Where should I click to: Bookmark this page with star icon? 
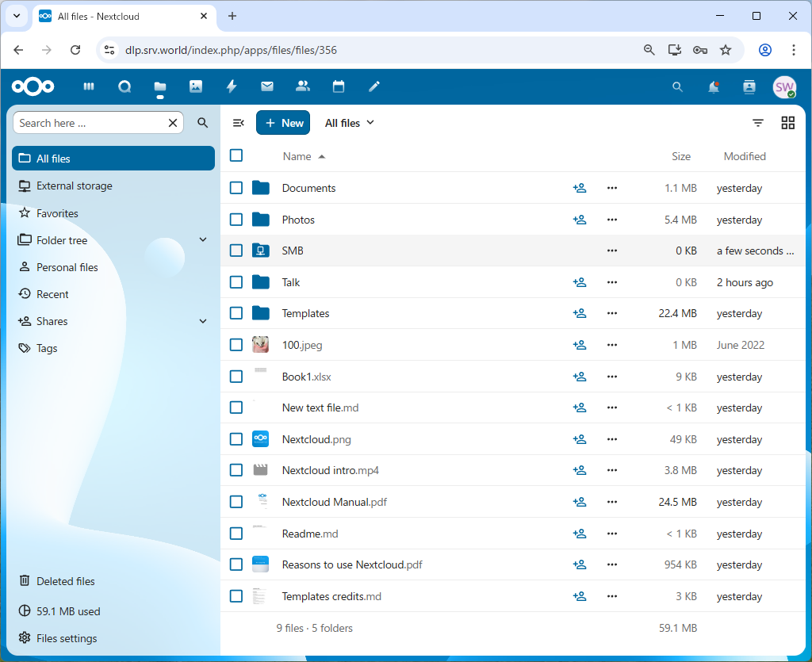pyautogui.click(x=726, y=50)
